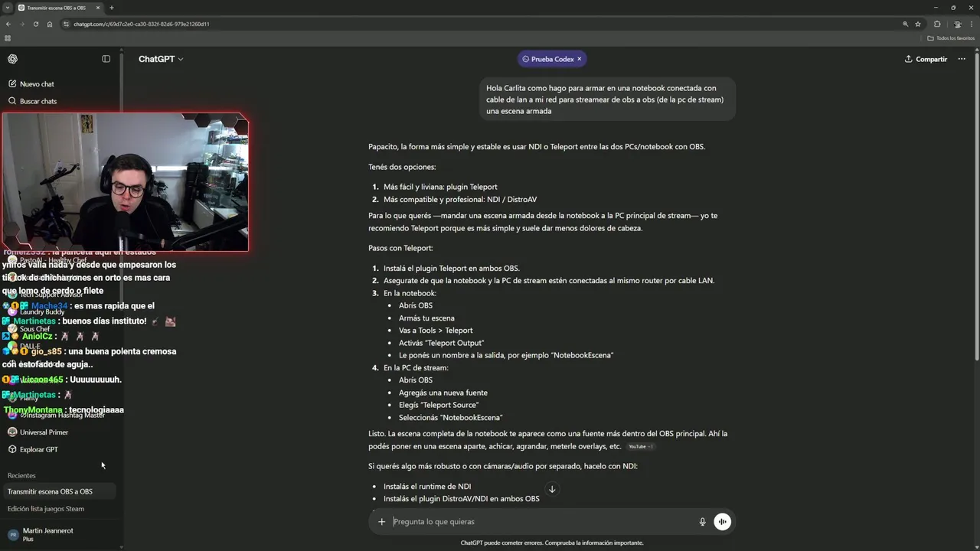Open the ChatGPT model selector dropdown

(161, 59)
